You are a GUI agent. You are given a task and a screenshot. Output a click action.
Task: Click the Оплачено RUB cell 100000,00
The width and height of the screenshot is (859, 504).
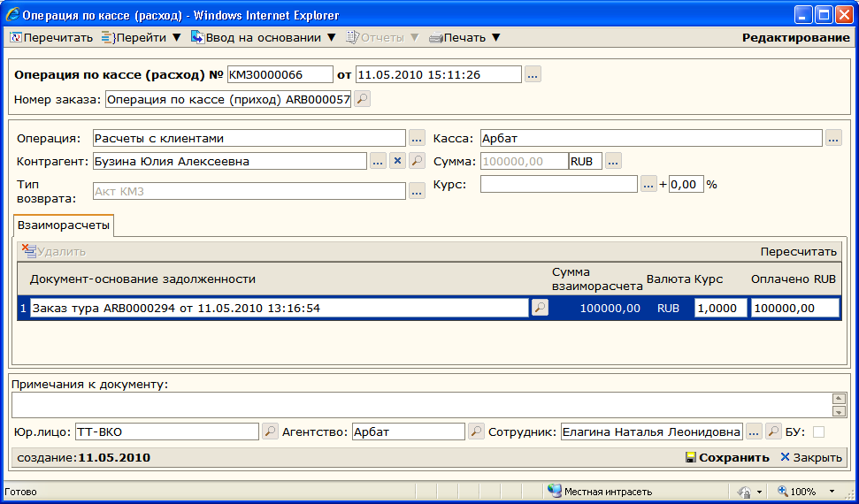[x=795, y=308]
